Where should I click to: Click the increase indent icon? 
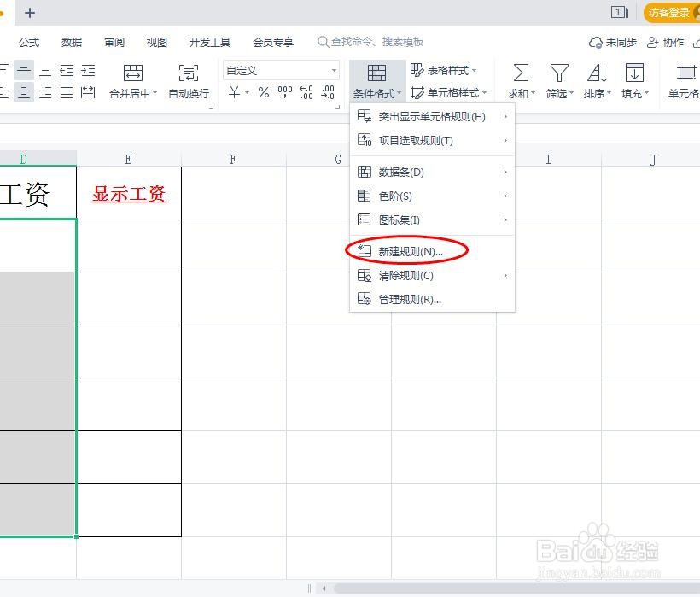[x=88, y=71]
